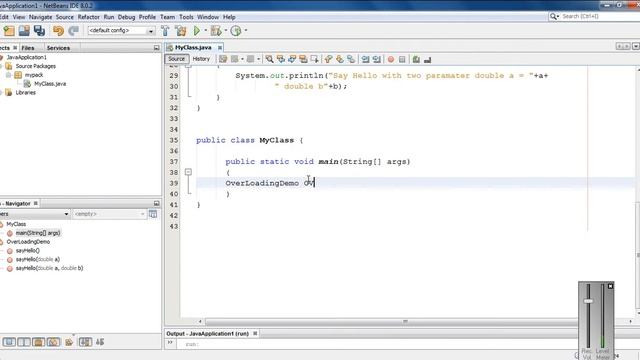This screenshot has width=640, height=360.
Task: Click Shift Line Left icon
Action: [x=365, y=60]
